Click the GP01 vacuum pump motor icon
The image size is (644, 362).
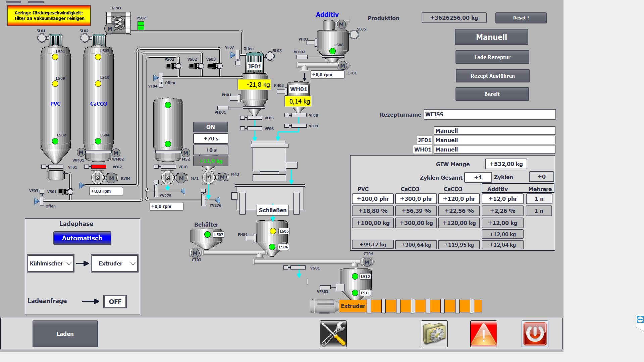click(110, 29)
